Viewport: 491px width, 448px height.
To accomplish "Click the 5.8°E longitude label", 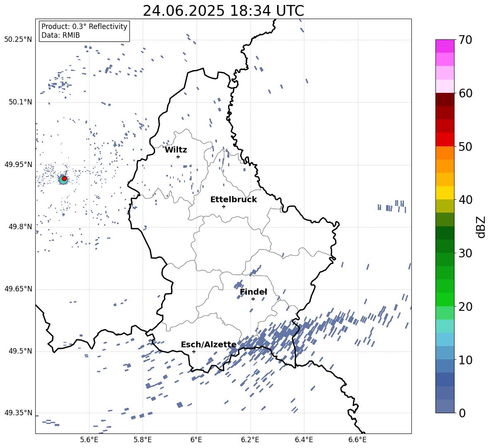I will 143,440.
